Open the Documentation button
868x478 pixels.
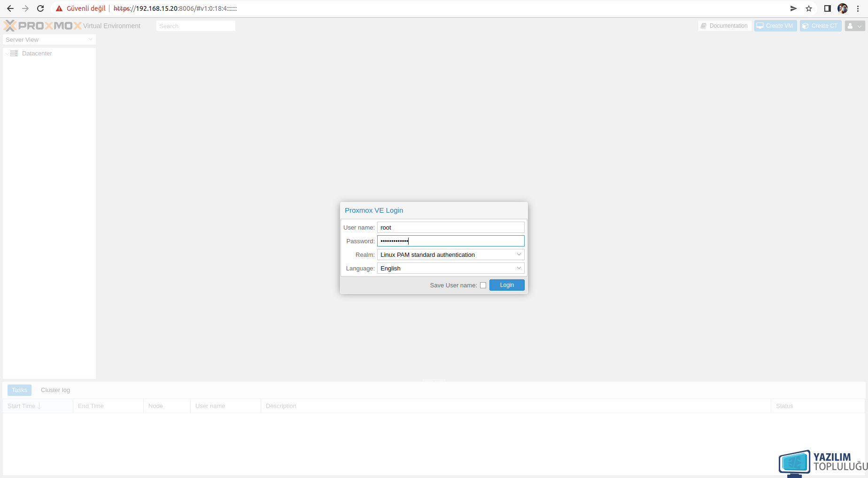(x=724, y=26)
